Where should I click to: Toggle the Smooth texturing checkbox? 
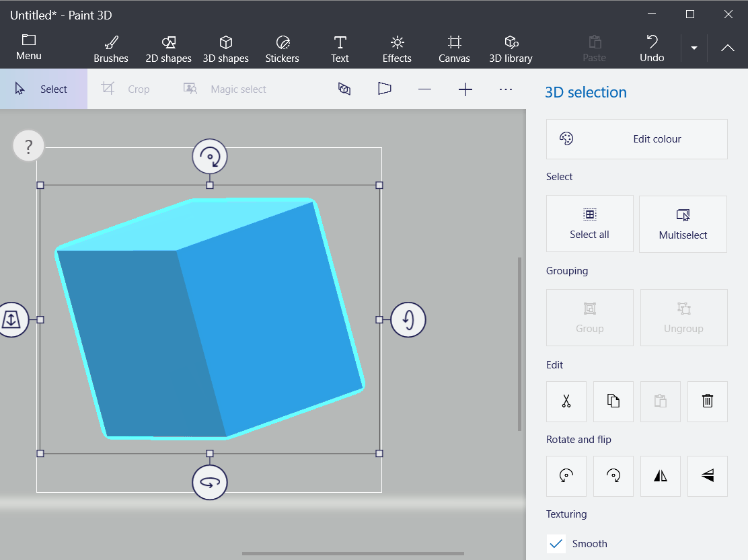point(556,543)
